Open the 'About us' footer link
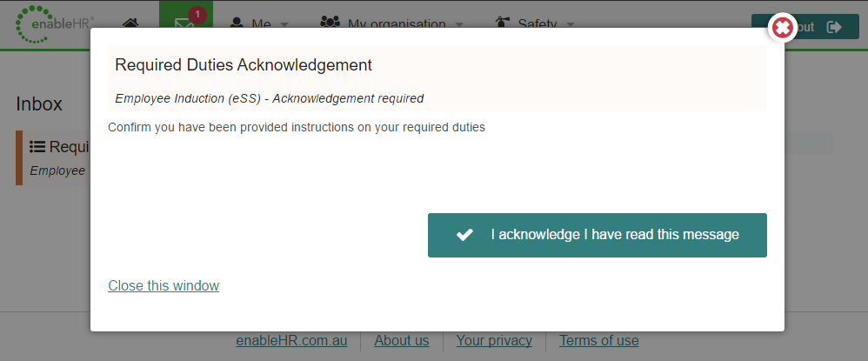The width and height of the screenshot is (868, 361). point(401,340)
